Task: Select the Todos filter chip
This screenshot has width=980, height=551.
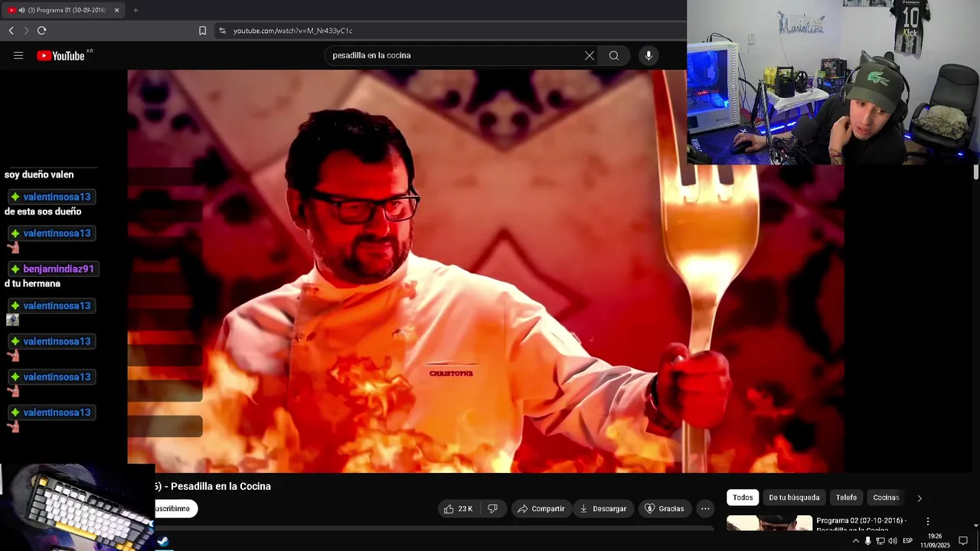Action: 743,497
